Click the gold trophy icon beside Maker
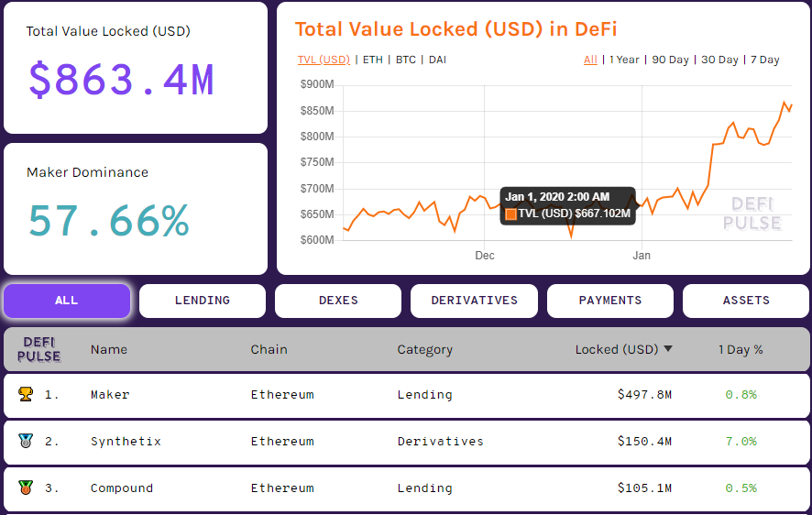Image resolution: width=812 pixels, height=515 pixels. tap(25, 394)
